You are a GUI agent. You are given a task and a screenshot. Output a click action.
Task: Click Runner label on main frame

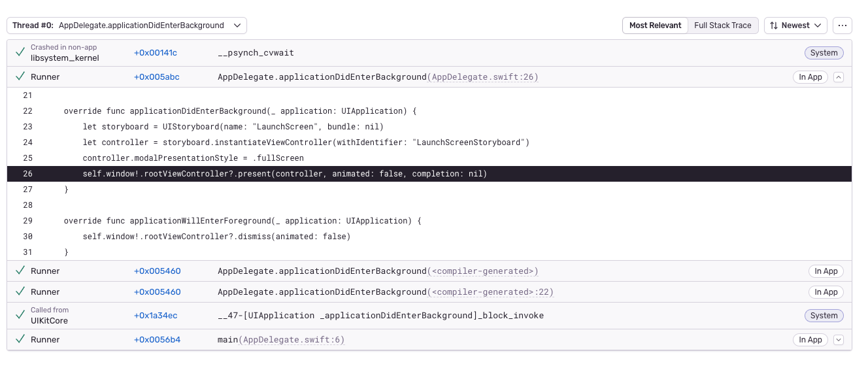pyautogui.click(x=45, y=340)
